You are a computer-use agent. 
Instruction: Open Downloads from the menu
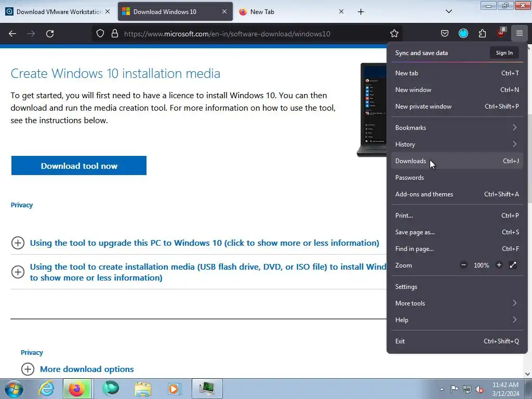(x=457, y=161)
